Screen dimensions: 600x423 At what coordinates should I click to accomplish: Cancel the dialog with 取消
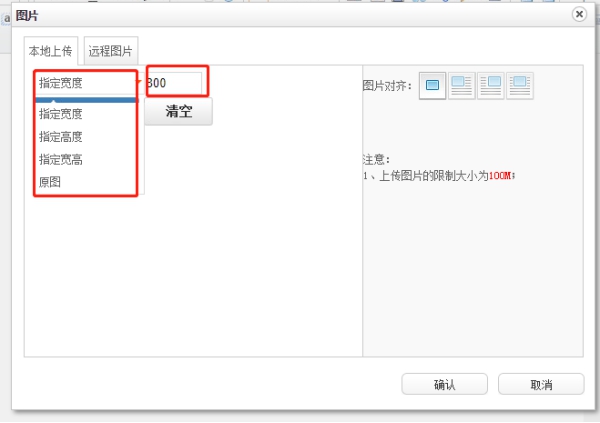(540, 385)
